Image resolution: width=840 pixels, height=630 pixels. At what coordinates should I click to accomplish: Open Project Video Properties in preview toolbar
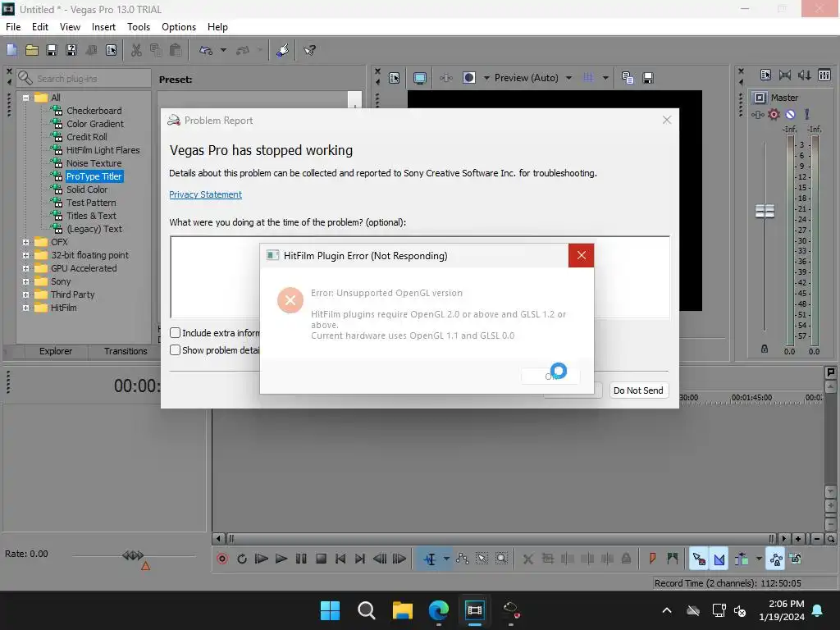click(x=395, y=78)
